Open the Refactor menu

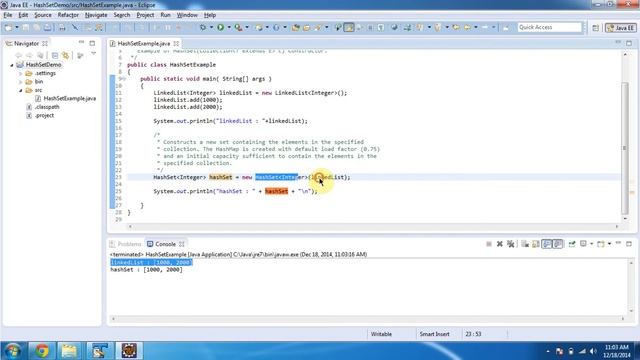coord(68,15)
